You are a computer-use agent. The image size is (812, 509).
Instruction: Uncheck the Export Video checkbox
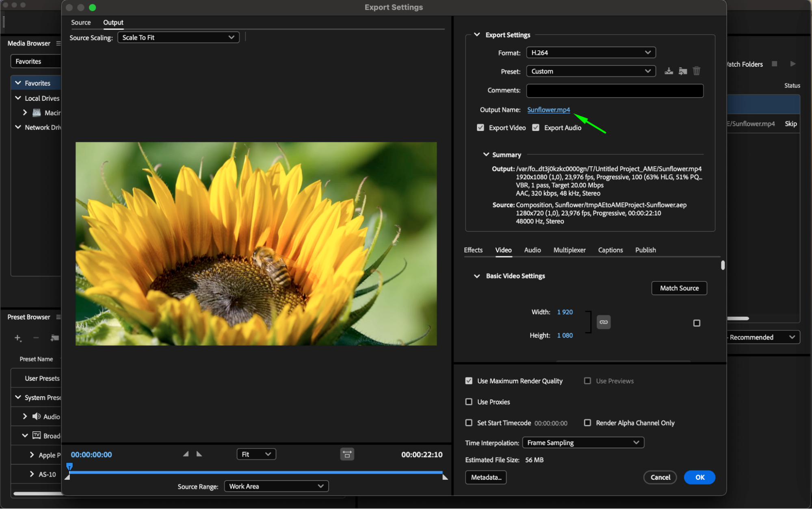[481, 128]
